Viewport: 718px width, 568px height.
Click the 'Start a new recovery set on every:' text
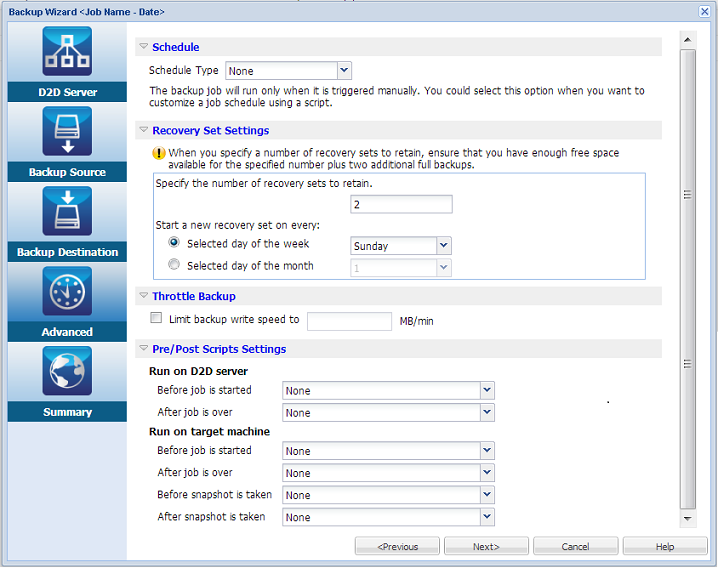238,225
